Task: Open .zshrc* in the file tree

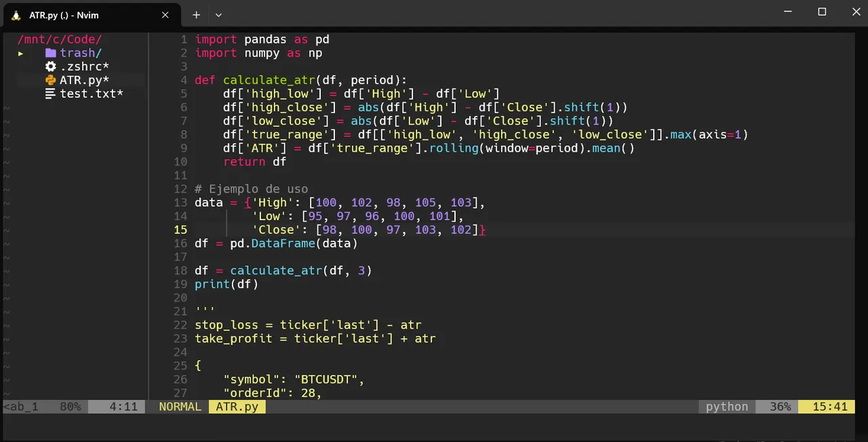Action: [x=84, y=66]
